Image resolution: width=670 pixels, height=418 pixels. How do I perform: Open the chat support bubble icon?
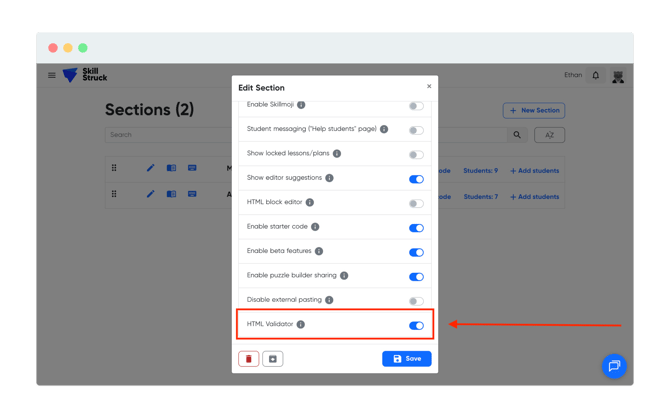pyautogui.click(x=614, y=366)
